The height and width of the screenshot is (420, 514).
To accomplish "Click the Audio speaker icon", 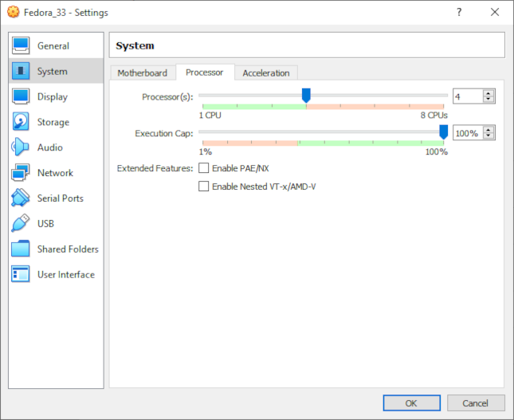I will pyautogui.click(x=21, y=147).
